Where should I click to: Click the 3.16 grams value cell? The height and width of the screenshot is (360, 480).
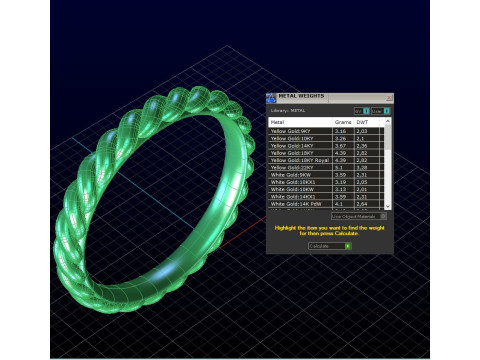[343, 131]
